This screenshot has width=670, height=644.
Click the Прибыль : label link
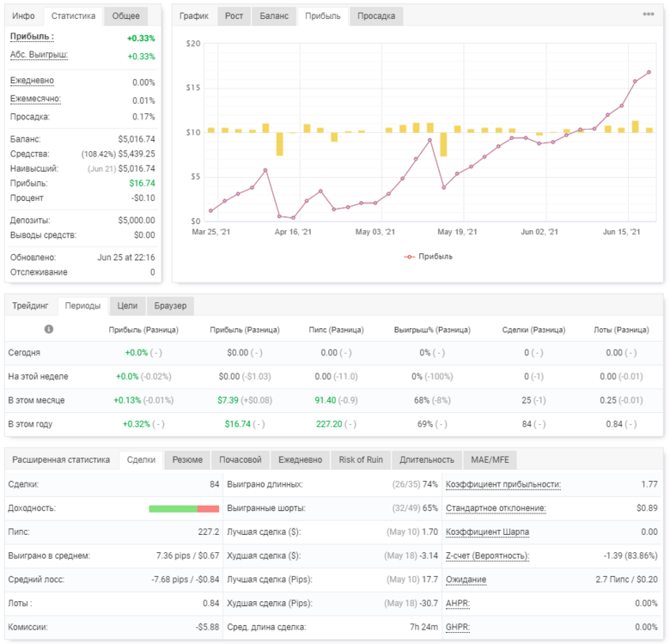[32, 37]
